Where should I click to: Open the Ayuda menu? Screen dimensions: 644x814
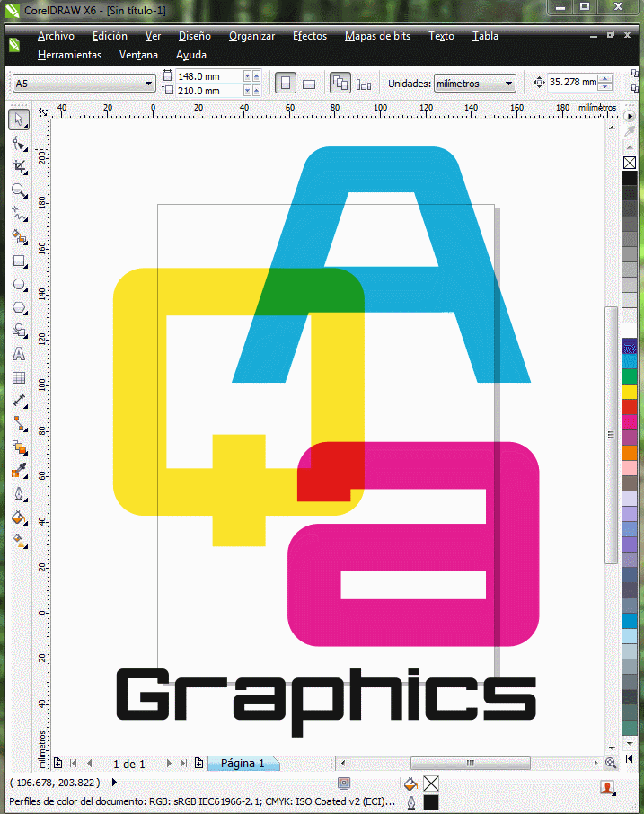pos(191,55)
